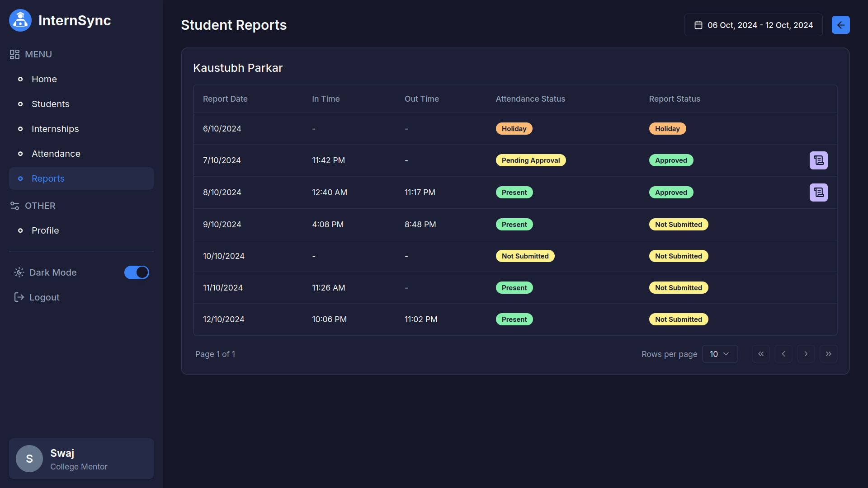The height and width of the screenshot is (488, 868).
Task: Click the Dark Mode sun icon
Action: point(19,272)
